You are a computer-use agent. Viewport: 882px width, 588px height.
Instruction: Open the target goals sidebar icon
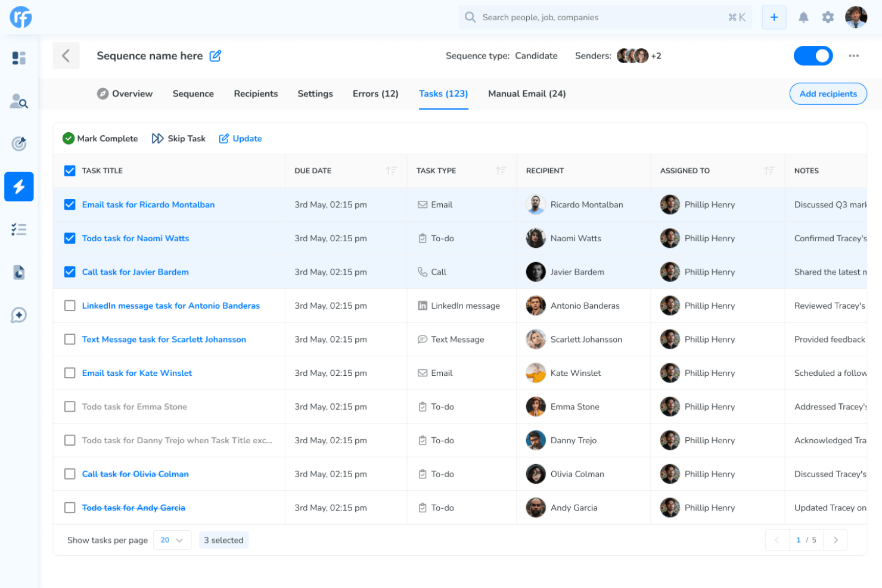19,144
